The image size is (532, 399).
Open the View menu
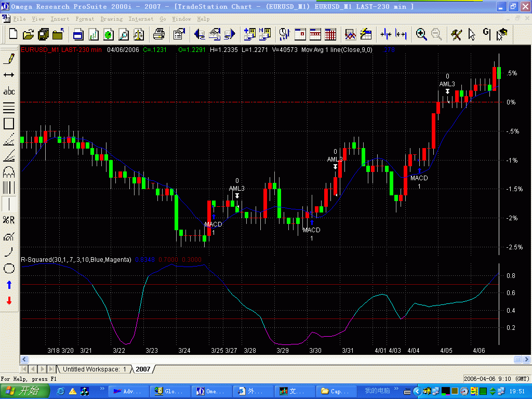[38, 19]
